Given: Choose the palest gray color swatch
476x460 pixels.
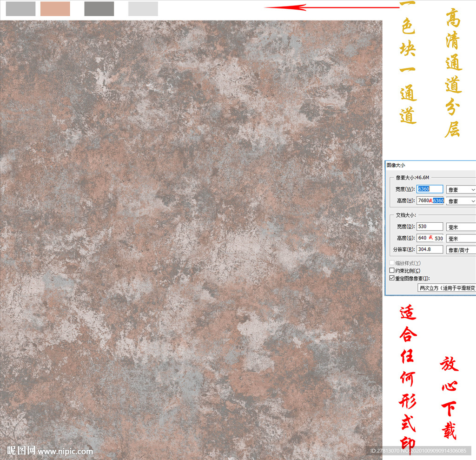Looking at the screenshot, I should click(143, 8).
